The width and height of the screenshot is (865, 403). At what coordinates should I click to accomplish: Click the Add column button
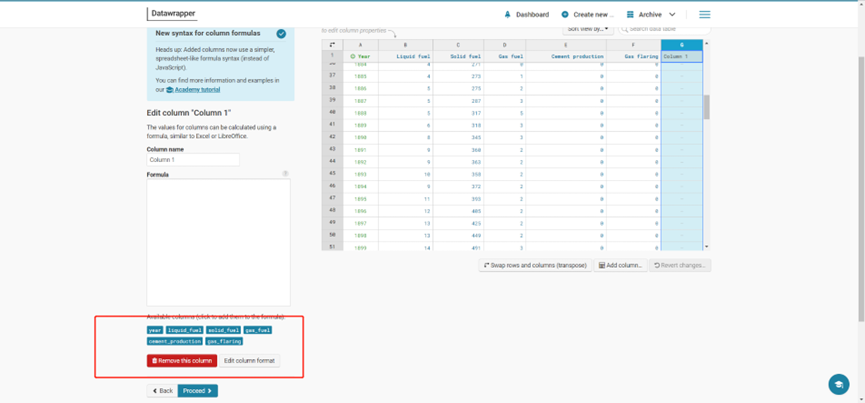click(620, 265)
